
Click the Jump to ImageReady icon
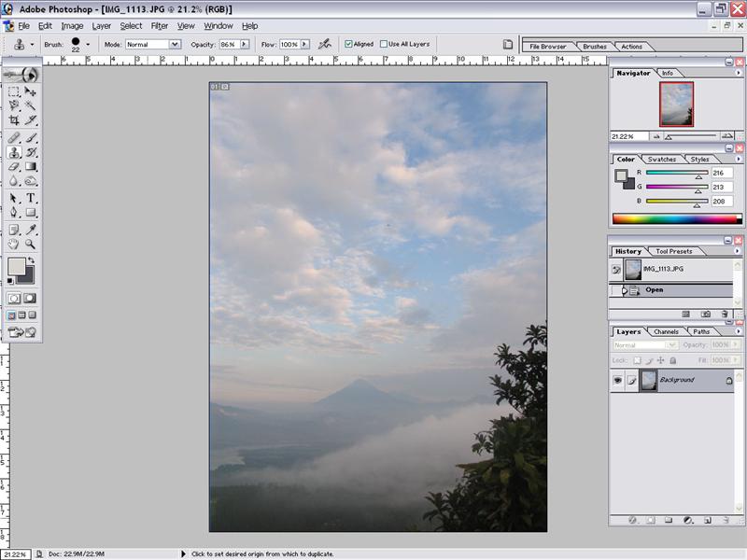tap(21, 332)
